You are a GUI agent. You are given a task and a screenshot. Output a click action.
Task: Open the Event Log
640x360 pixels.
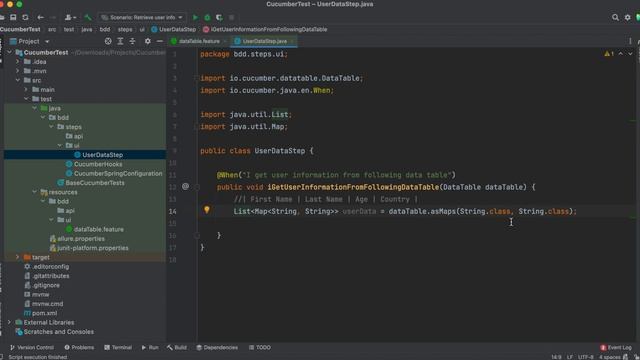point(616,348)
